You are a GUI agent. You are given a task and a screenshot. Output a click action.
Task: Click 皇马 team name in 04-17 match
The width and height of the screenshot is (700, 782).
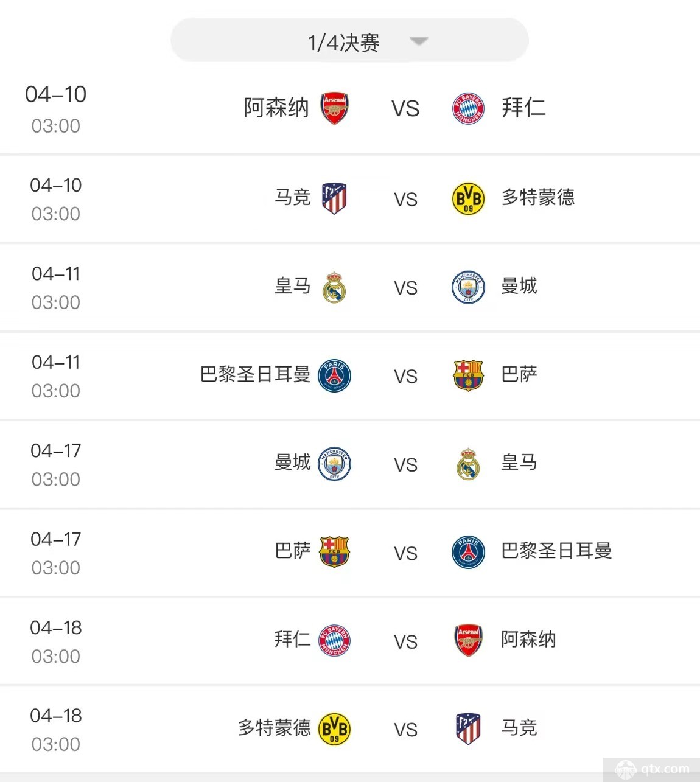(519, 463)
